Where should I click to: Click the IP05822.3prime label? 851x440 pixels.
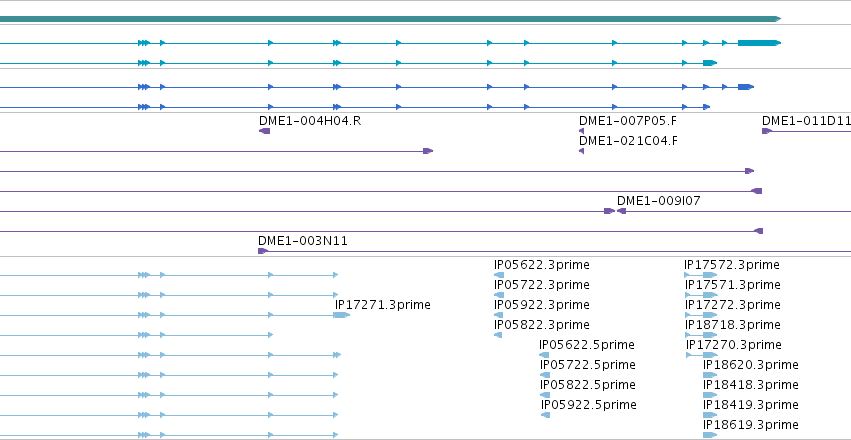[542, 325]
